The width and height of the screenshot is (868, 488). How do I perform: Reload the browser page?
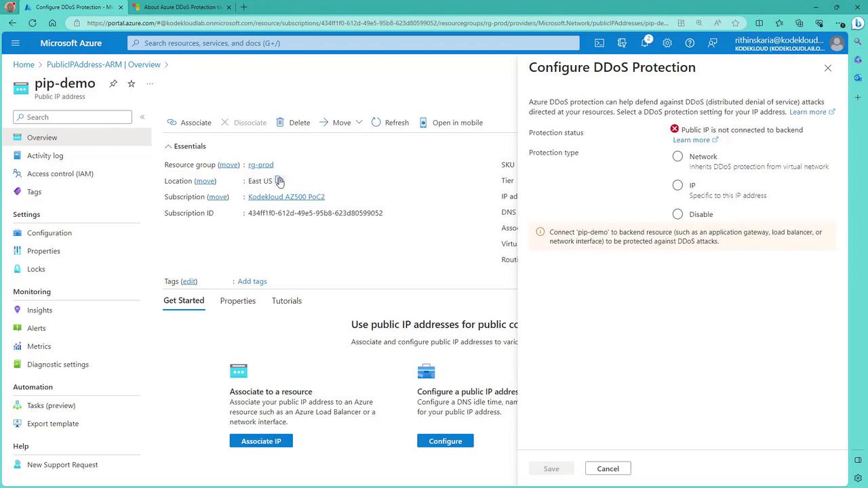[x=32, y=23]
